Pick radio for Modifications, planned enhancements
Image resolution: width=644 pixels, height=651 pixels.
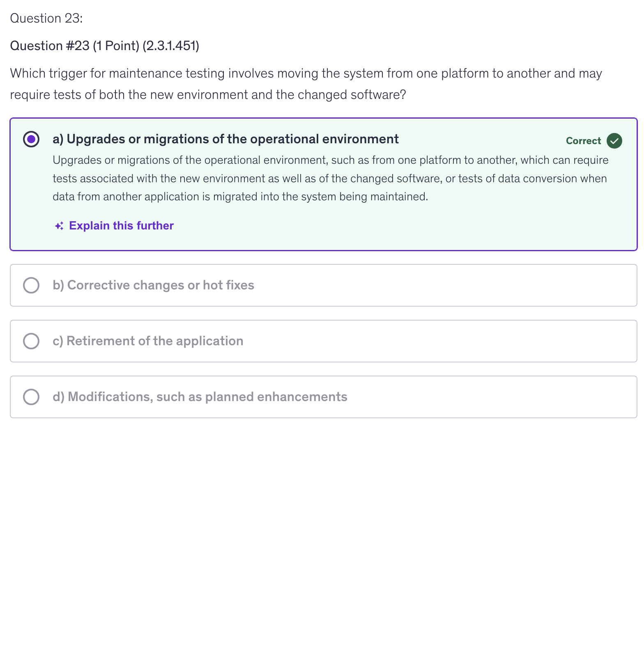pyautogui.click(x=31, y=397)
